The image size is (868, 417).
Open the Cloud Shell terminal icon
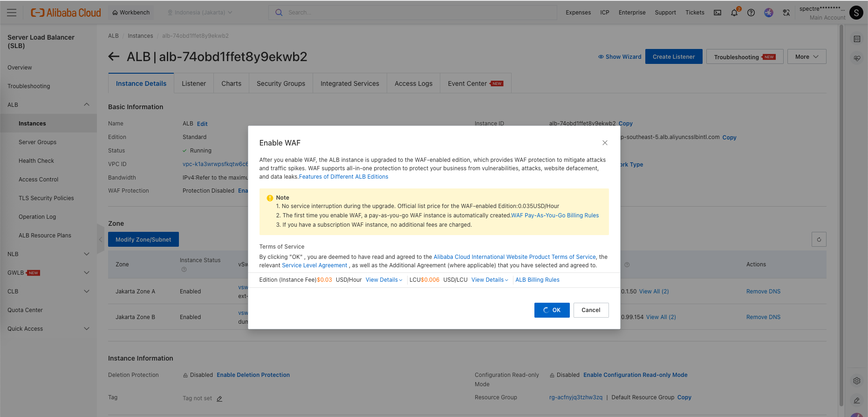click(x=718, y=13)
